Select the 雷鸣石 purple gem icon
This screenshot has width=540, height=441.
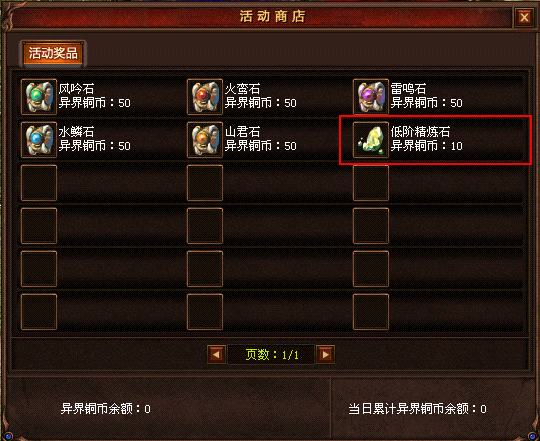(x=371, y=97)
